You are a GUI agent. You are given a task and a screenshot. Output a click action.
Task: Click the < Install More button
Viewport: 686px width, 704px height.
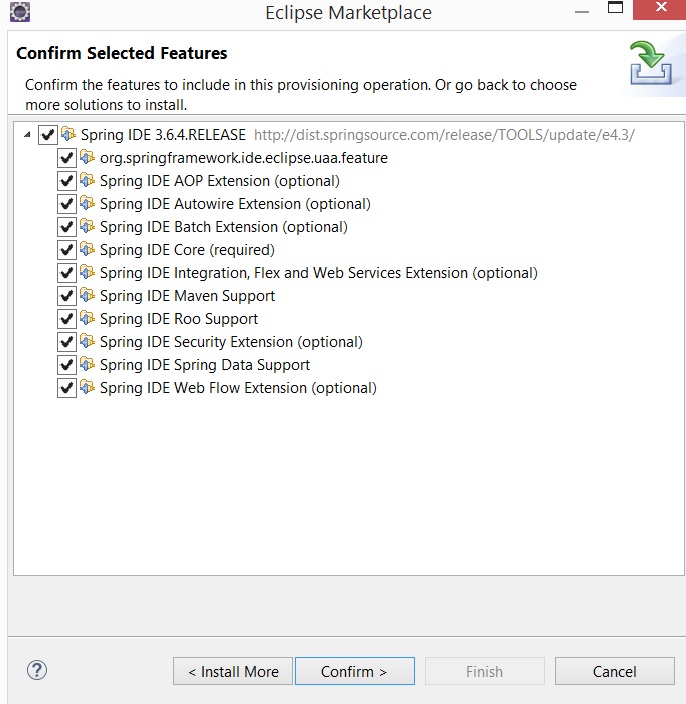[x=233, y=671]
